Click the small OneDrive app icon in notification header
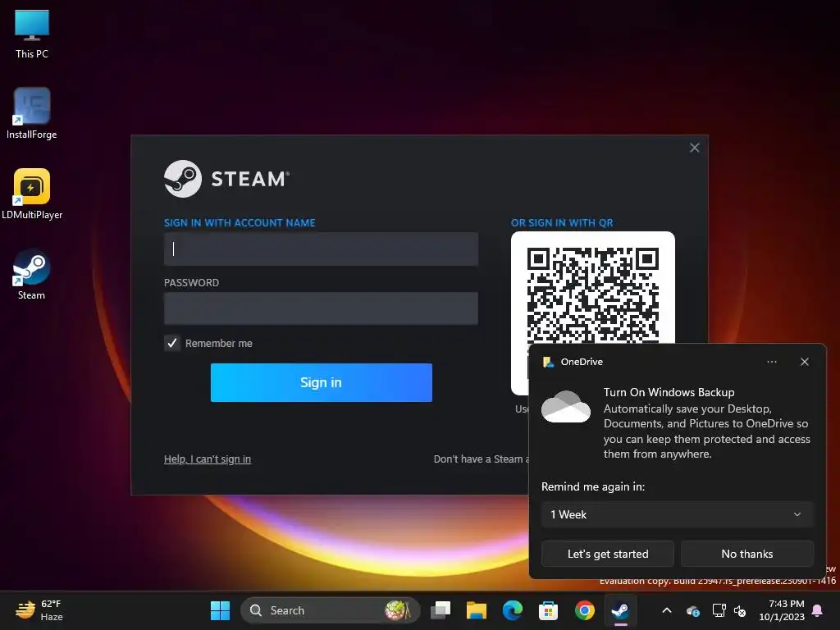 point(548,362)
